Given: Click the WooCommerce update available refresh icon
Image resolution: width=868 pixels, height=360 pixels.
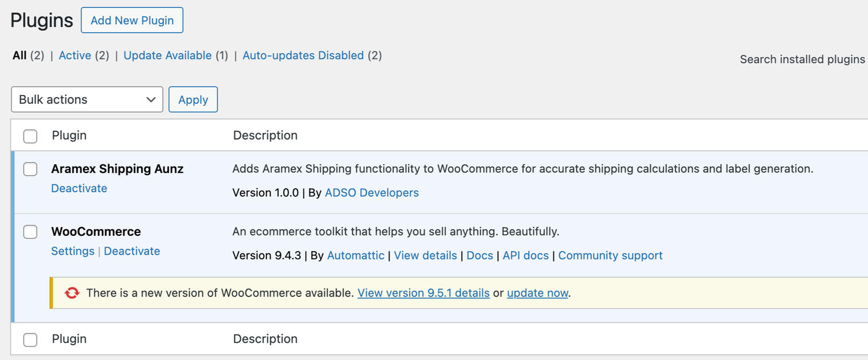Looking at the screenshot, I should click(72, 293).
